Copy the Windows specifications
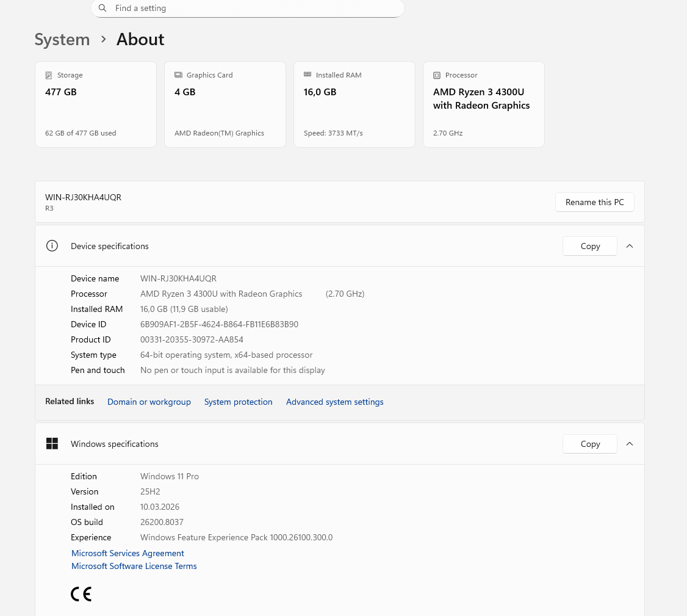Screen dimensions: 687x616 tap(589, 444)
